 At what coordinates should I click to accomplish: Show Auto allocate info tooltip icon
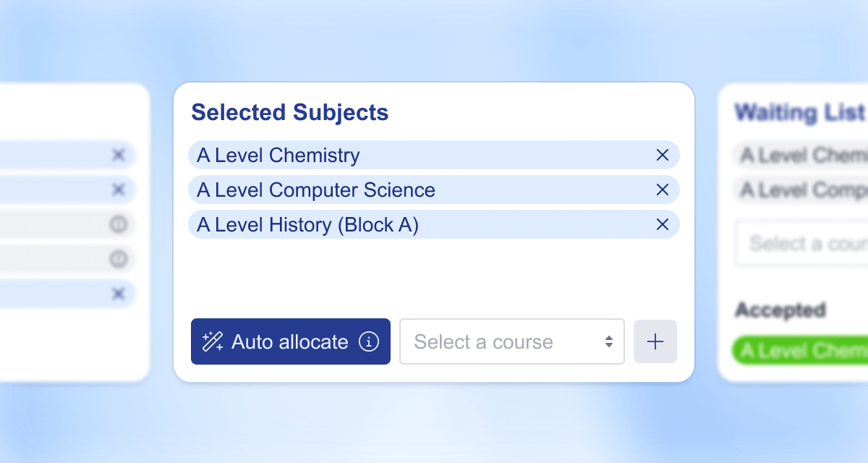pos(369,341)
